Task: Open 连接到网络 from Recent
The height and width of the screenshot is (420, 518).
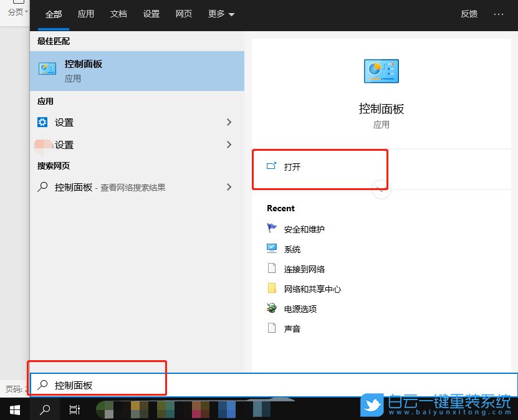Action: click(305, 268)
